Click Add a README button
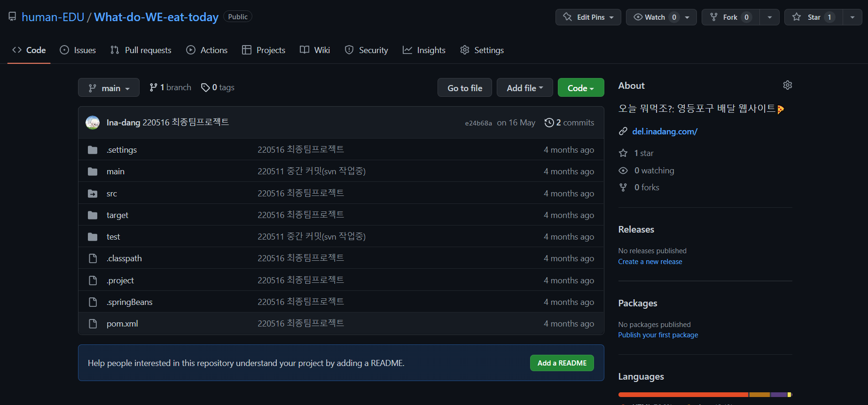 coord(562,363)
